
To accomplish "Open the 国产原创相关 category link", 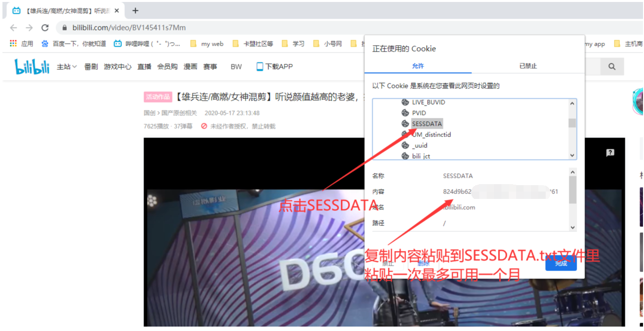I will point(179,113).
